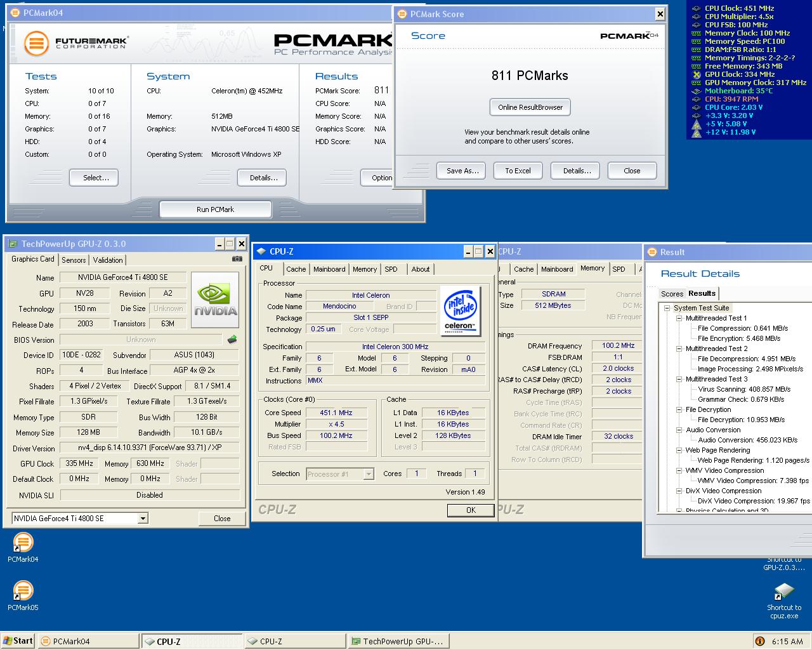This screenshot has height=650, width=812.
Task: Open the PCMark04 desktop shortcut
Action: click(x=23, y=548)
